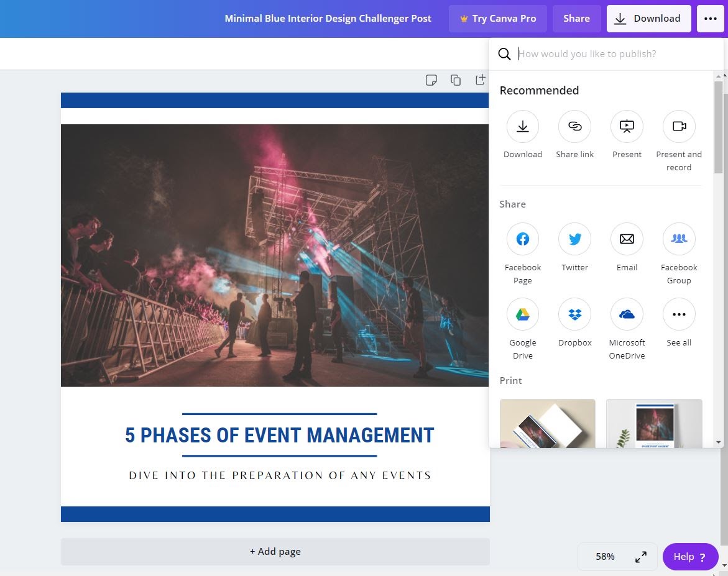Viewport: 728px width, 576px height.
Task: Select the 'DIVE INTO THE PREPARATION' subtitle text
Action: click(x=280, y=475)
